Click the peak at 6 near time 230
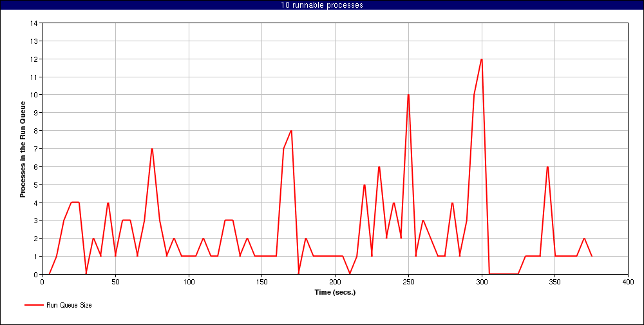The image size is (644, 325). (x=379, y=166)
